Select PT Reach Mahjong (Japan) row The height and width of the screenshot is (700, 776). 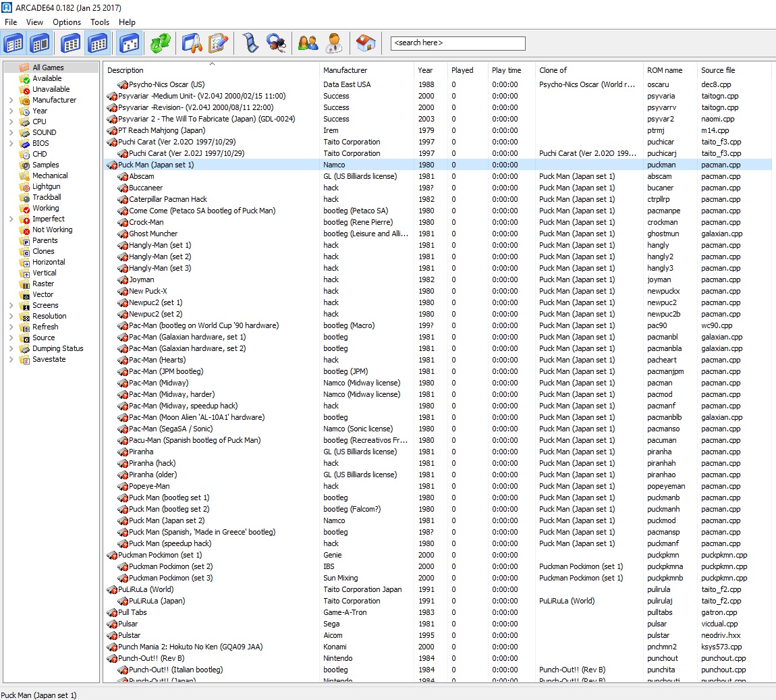pyautogui.click(x=438, y=131)
